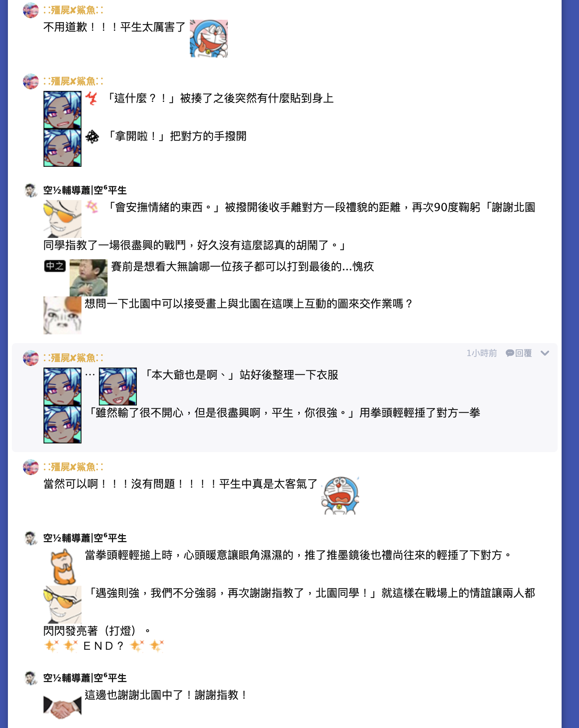Click the red angry-mark dice icon
Image resolution: width=579 pixels, height=728 pixels.
point(92,98)
